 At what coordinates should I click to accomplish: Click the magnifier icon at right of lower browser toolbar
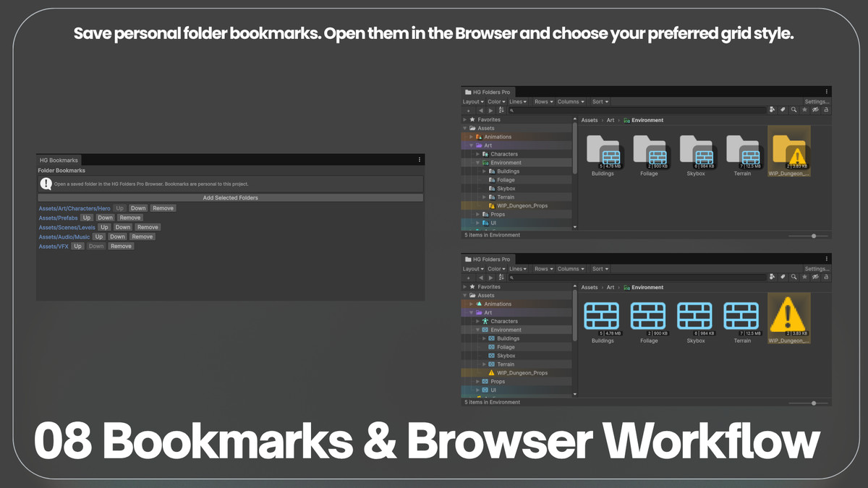[x=793, y=277]
